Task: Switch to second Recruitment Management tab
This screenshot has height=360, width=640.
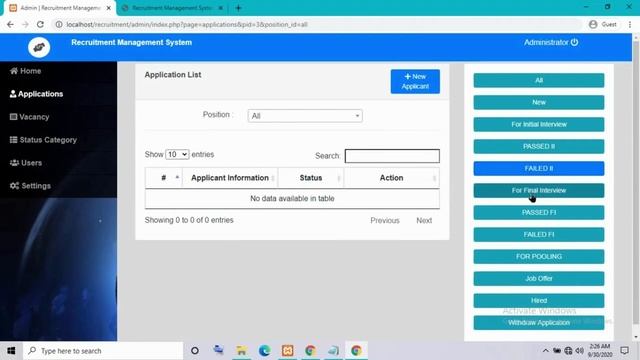Action: 172,8
